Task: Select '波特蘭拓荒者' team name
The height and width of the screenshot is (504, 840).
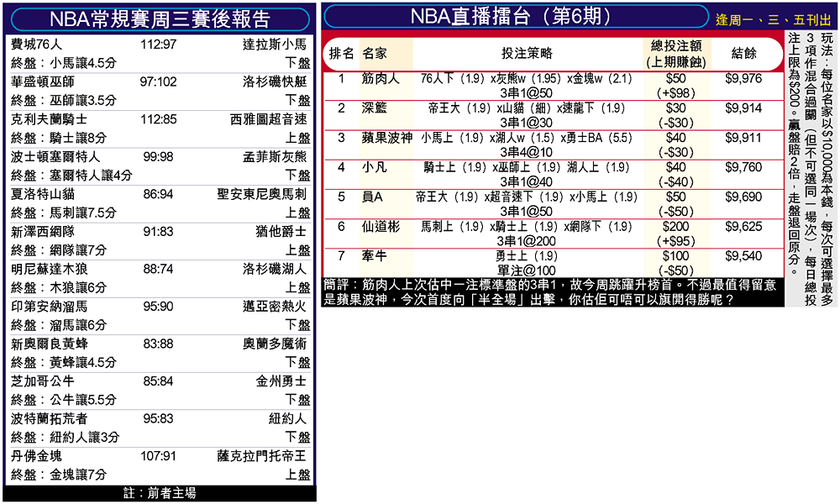Action: point(49,419)
